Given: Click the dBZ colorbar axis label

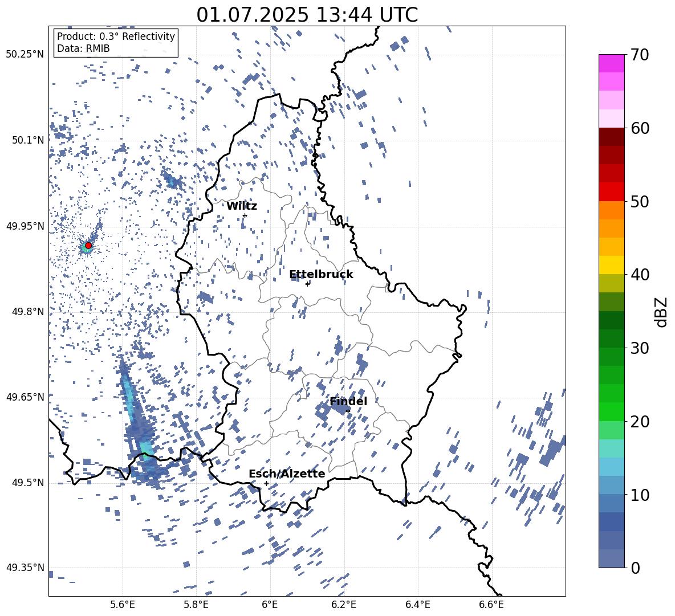Looking at the screenshot, I should 662,312.
